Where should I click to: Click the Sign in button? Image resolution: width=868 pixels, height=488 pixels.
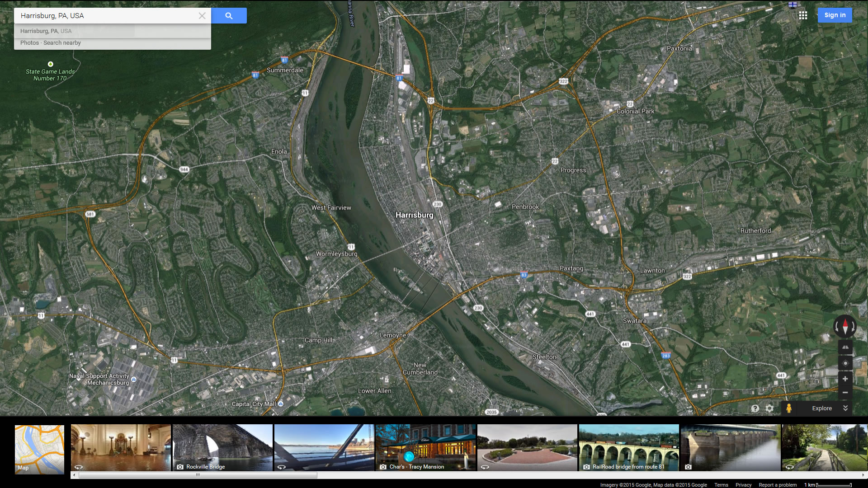tap(835, 15)
